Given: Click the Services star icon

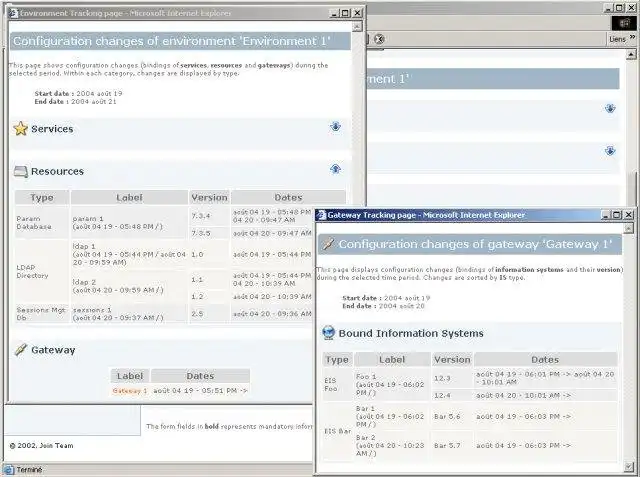Looking at the screenshot, I should (x=20, y=129).
